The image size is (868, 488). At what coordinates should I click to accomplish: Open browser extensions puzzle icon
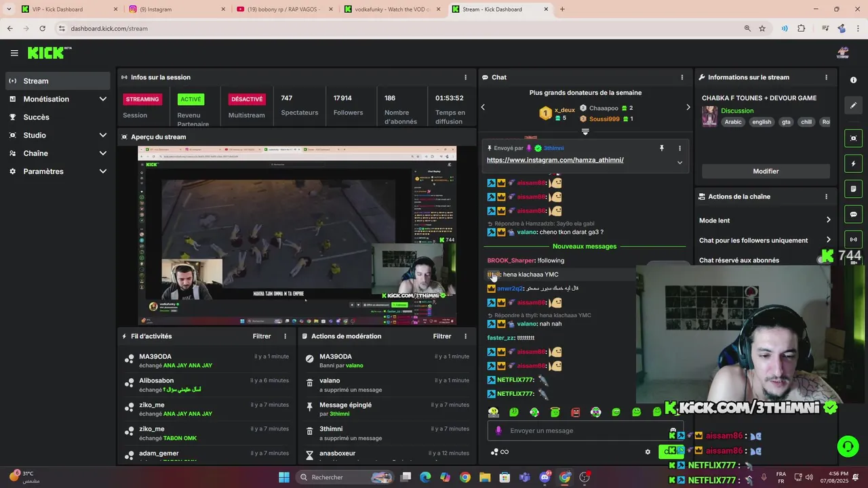802,28
